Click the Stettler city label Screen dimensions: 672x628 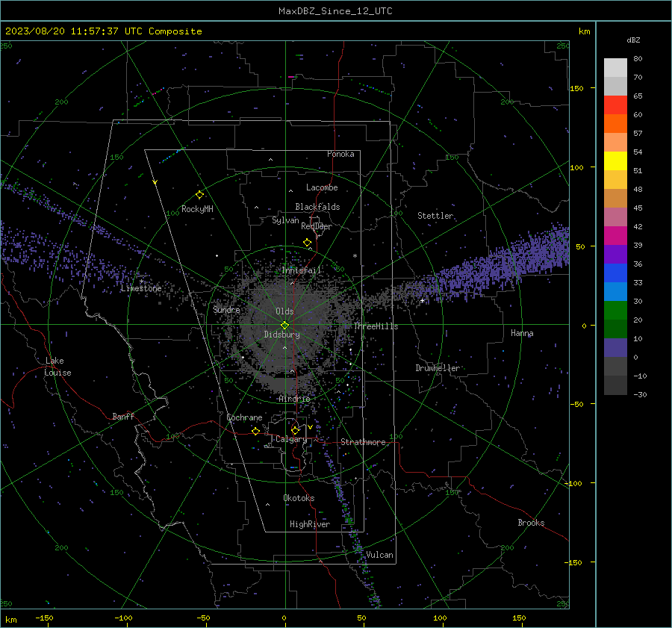coord(435,216)
